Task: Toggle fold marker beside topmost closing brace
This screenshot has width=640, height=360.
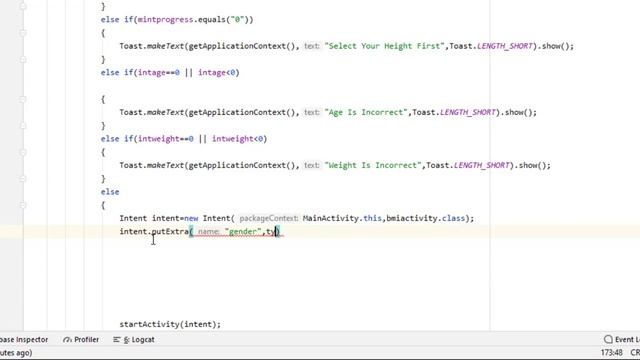Action: (23, 6)
